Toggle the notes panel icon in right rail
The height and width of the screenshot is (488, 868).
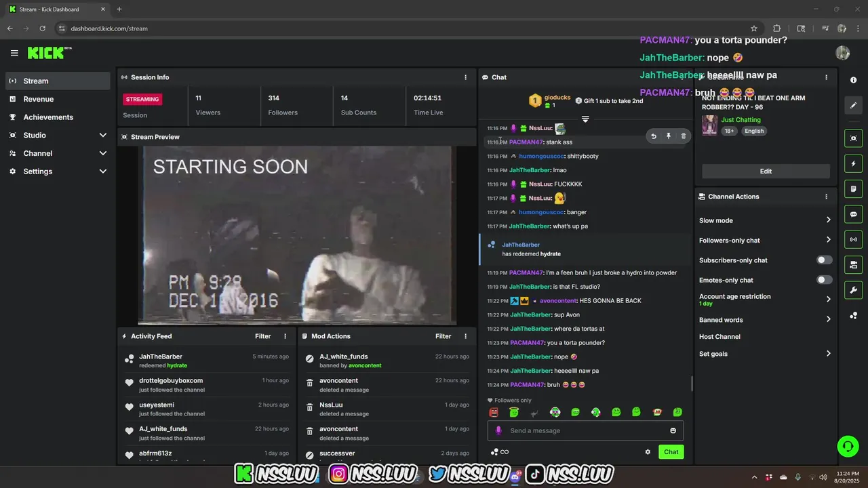pyautogui.click(x=853, y=188)
